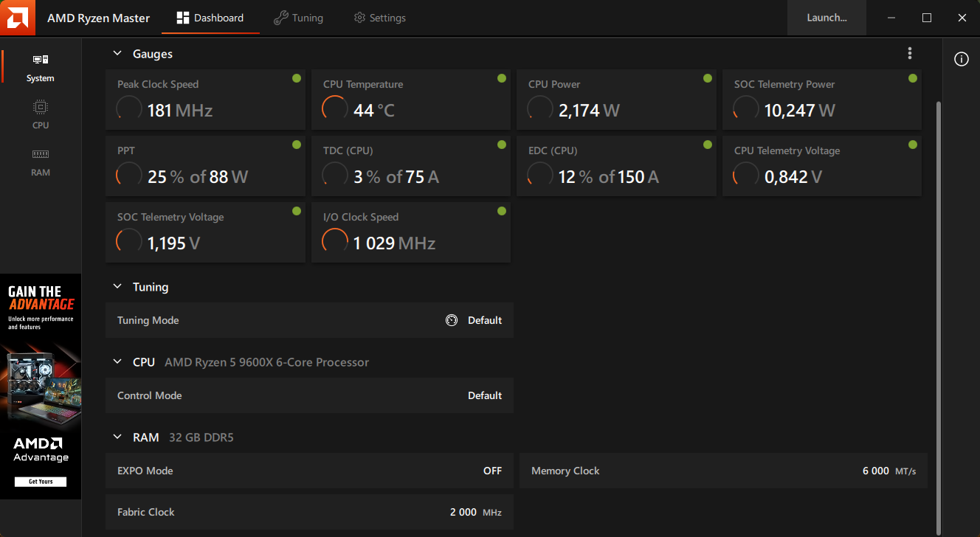Open the Gauges three-dot options menu
This screenshot has height=537, width=980.
910,53
